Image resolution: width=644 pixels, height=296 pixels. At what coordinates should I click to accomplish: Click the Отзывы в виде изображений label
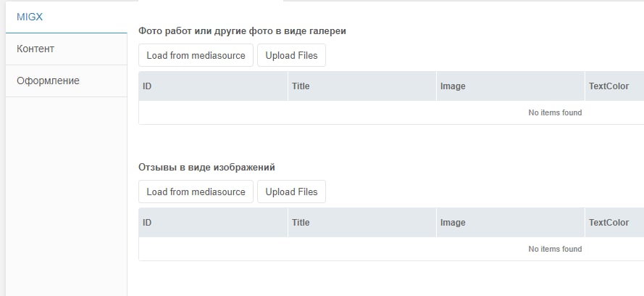[x=206, y=168]
